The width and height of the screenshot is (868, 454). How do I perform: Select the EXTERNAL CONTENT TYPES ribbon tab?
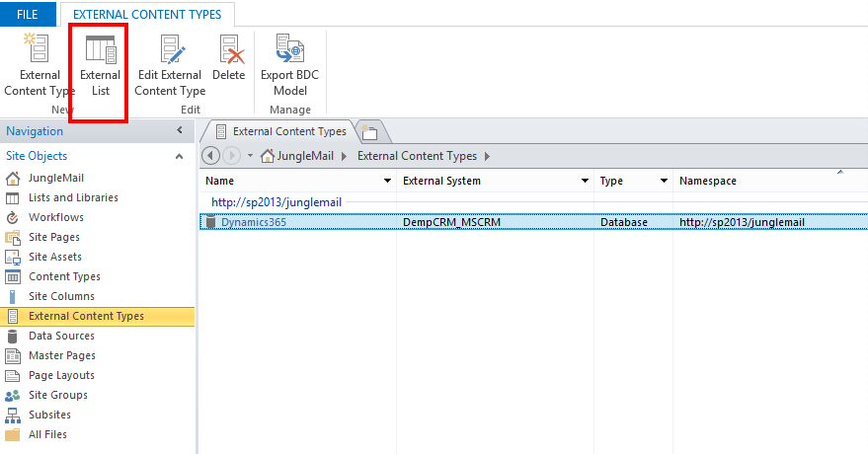147,15
